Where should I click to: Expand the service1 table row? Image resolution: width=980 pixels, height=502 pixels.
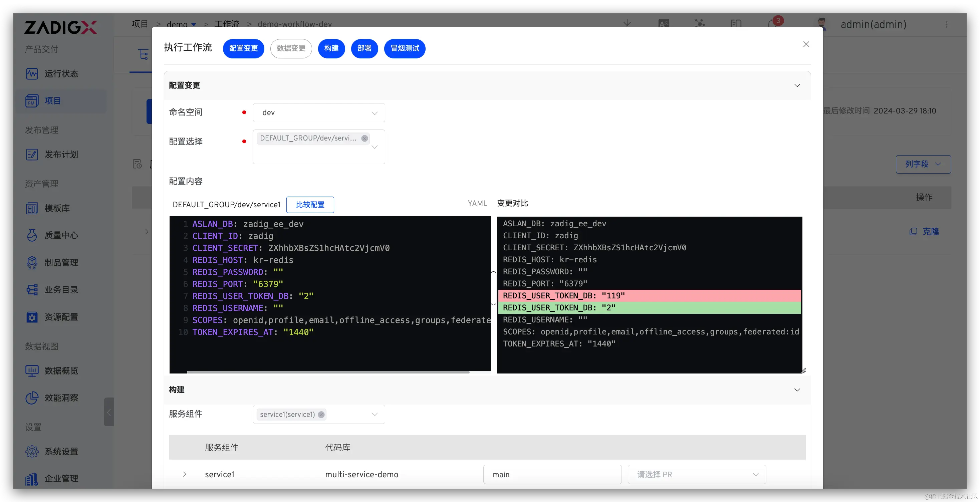click(x=185, y=474)
